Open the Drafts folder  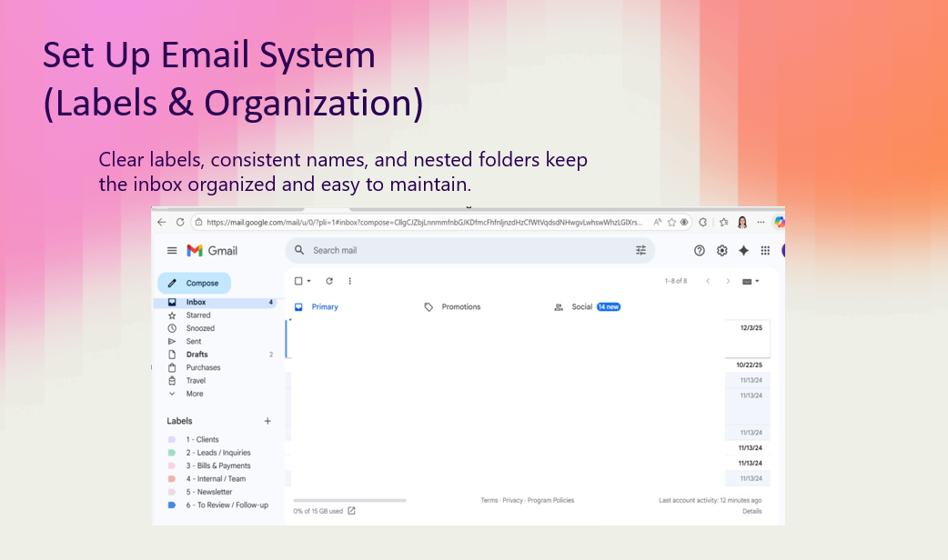[217, 355]
